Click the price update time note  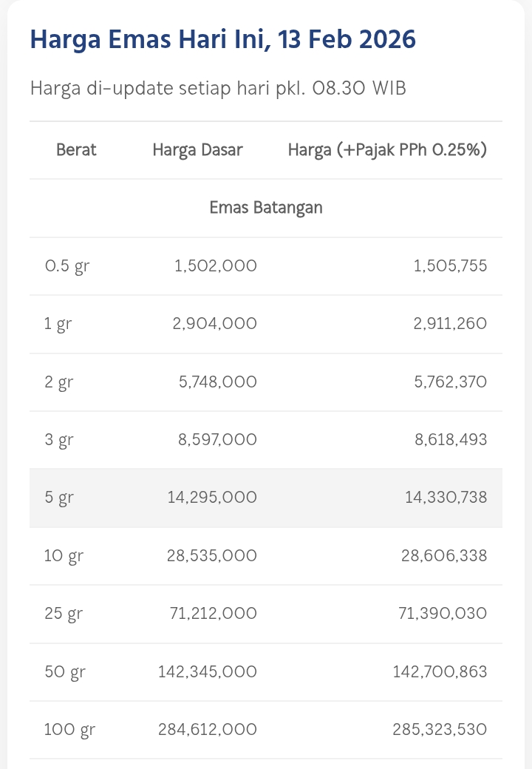pyautogui.click(x=218, y=89)
